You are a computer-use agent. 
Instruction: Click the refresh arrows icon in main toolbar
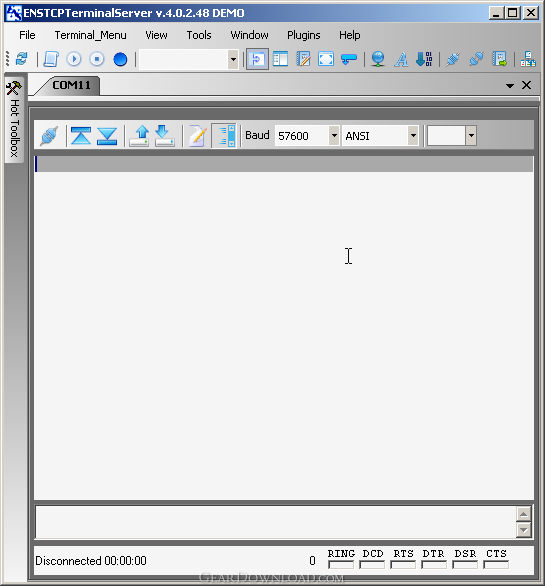22,59
